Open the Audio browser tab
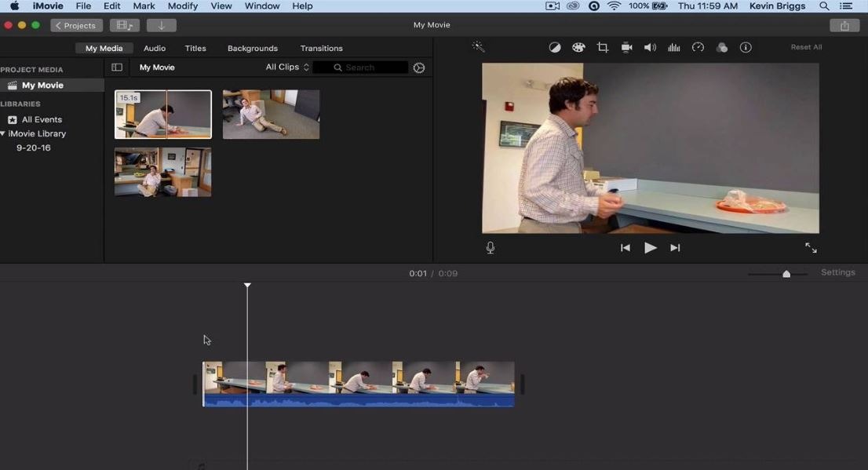 coord(154,48)
